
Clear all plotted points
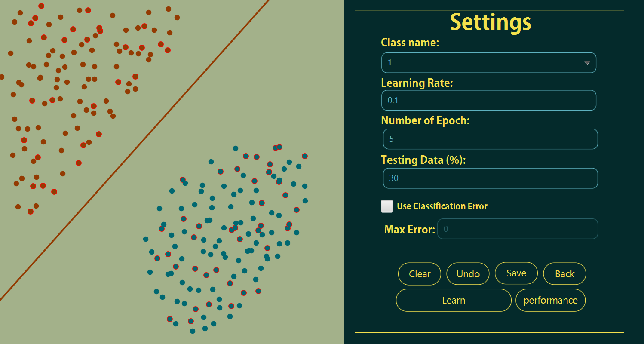(420, 274)
